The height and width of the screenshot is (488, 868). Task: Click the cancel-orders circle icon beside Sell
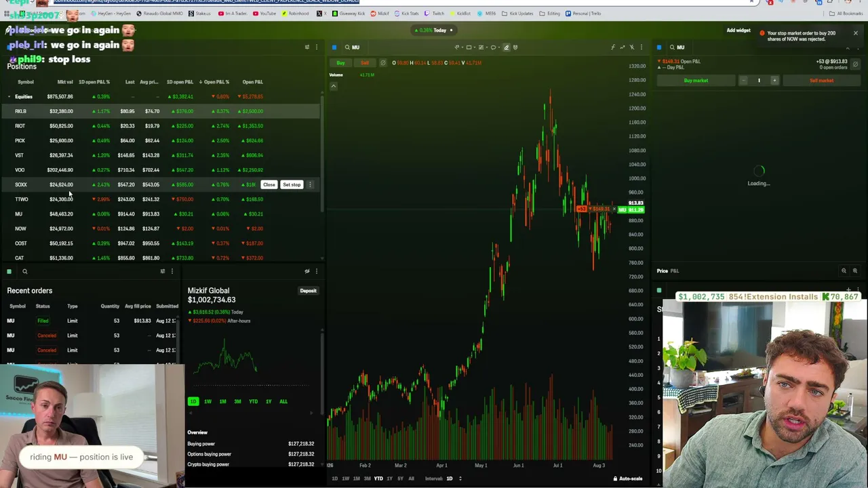pyautogui.click(x=382, y=63)
